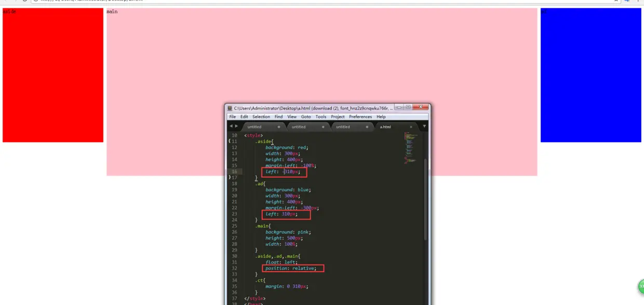Open the tab list dropdown arrow
Viewport: 644px width, 305px height.
tap(424, 126)
